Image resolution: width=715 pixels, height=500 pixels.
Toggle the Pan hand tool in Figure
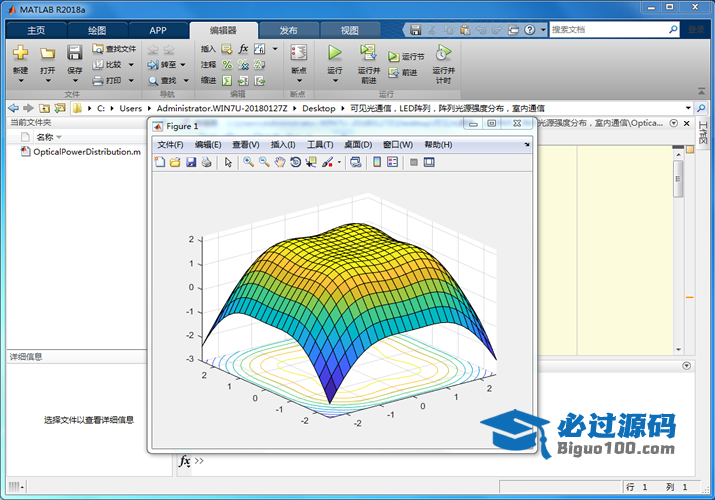[279, 162]
